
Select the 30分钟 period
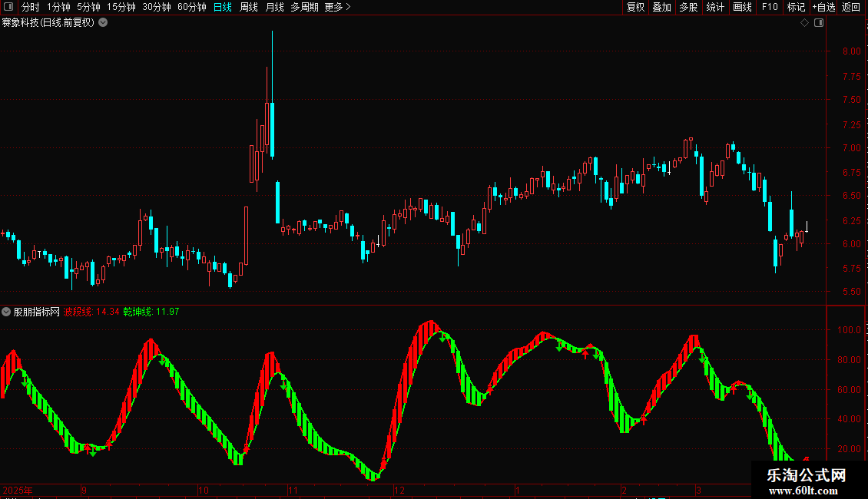click(157, 7)
